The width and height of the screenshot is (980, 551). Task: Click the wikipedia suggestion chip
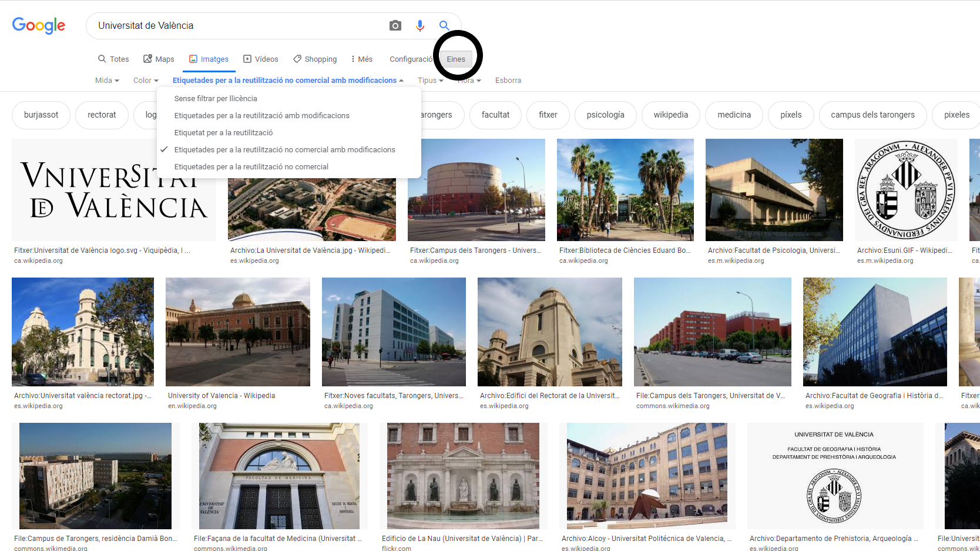(x=670, y=115)
